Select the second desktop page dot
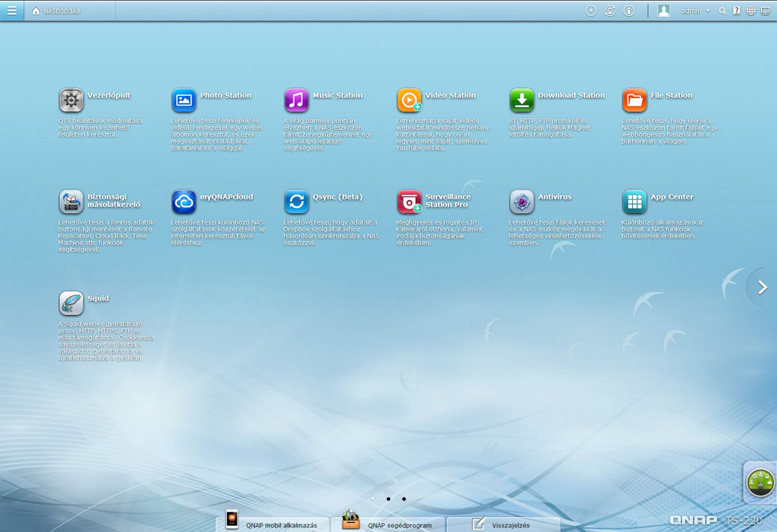 click(388, 499)
